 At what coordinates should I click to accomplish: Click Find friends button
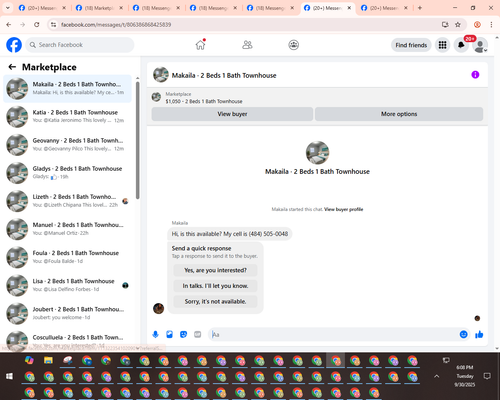click(411, 45)
